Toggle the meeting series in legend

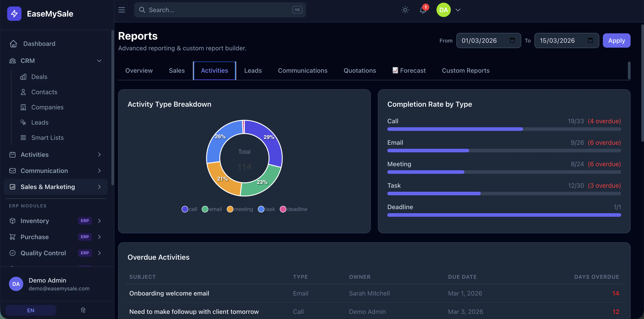(240, 209)
